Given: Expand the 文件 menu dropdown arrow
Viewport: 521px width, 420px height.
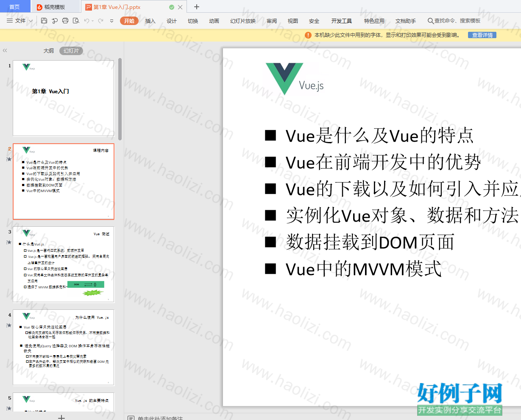Looking at the screenshot, I should click(x=31, y=21).
